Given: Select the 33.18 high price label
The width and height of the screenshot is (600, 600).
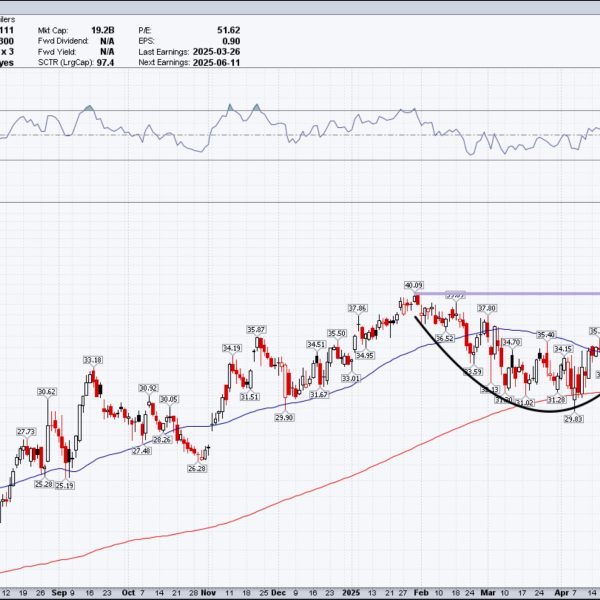Looking at the screenshot, I should point(93,360).
